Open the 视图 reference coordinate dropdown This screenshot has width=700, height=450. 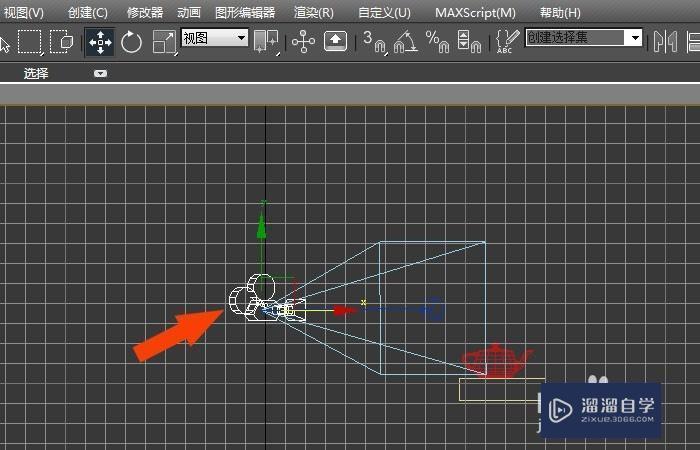pos(215,38)
